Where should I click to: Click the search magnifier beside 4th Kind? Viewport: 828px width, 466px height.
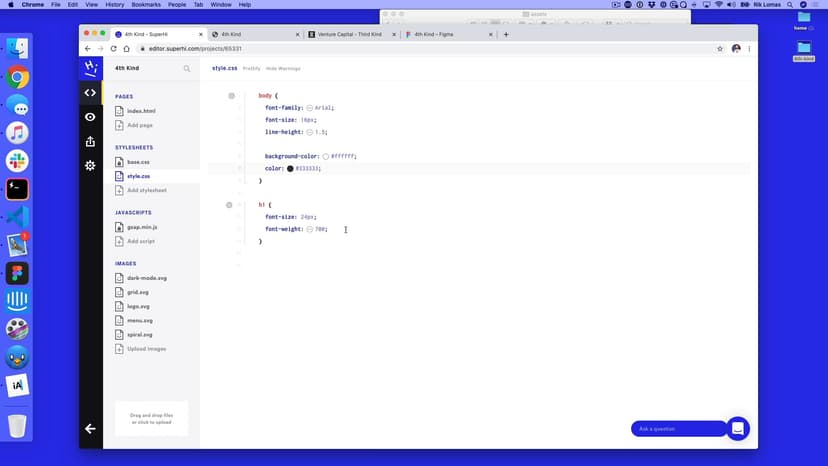pyautogui.click(x=186, y=69)
